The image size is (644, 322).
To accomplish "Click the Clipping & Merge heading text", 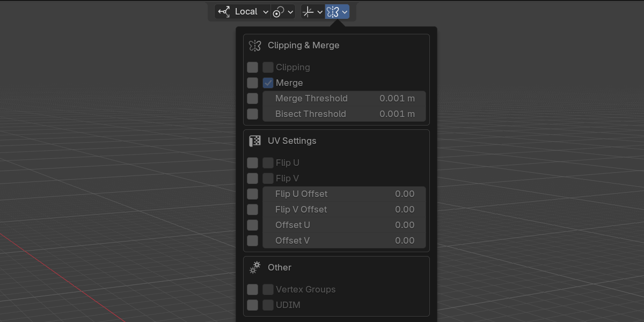I will click(x=304, y=46).
